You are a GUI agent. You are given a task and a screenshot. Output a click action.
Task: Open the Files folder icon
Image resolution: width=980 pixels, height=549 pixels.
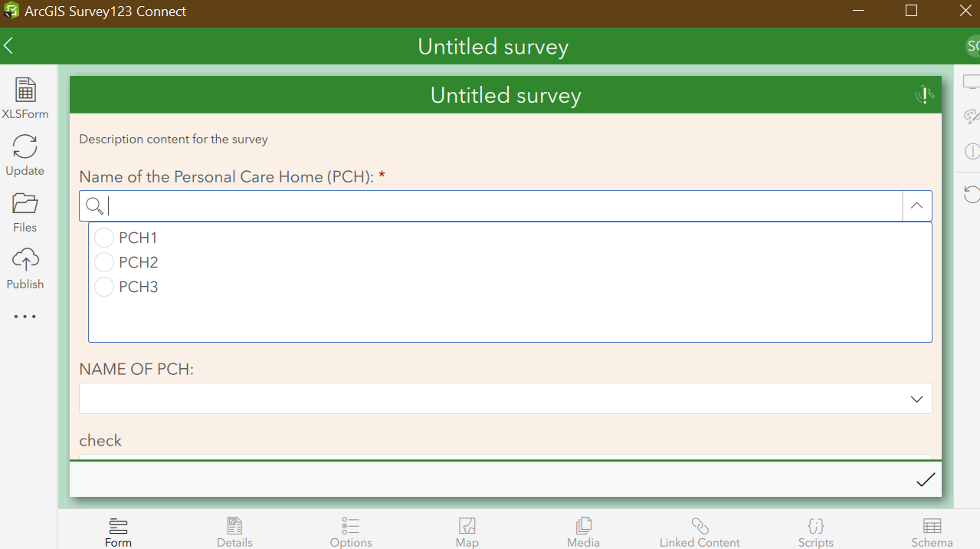click(25, 203)
